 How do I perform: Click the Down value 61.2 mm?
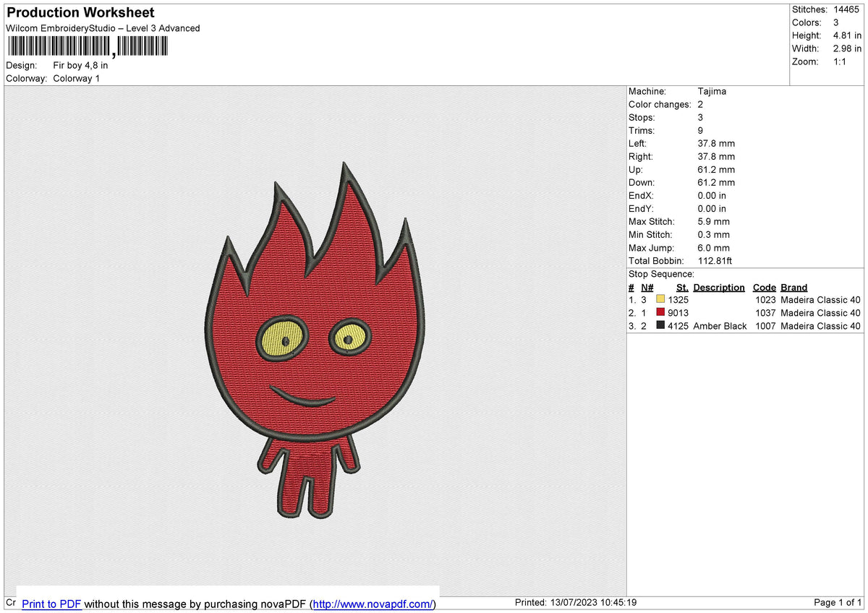(716, 182)
